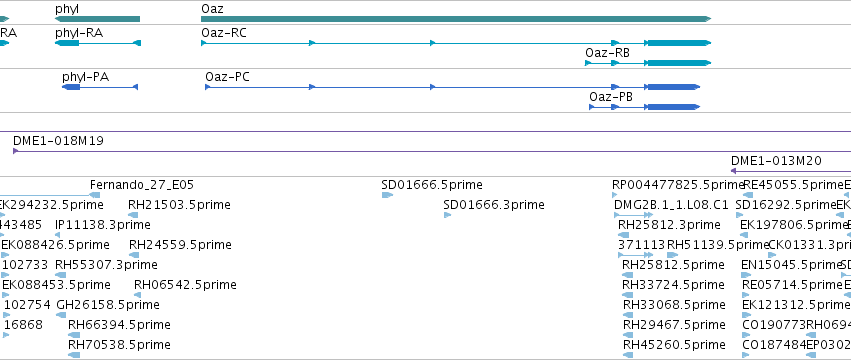Image resolution: width=851 pixels, height=360 pixels.
Task: Click the RH33724.5prime EST label
Action: pyautogui.click(x=673, y=285)
